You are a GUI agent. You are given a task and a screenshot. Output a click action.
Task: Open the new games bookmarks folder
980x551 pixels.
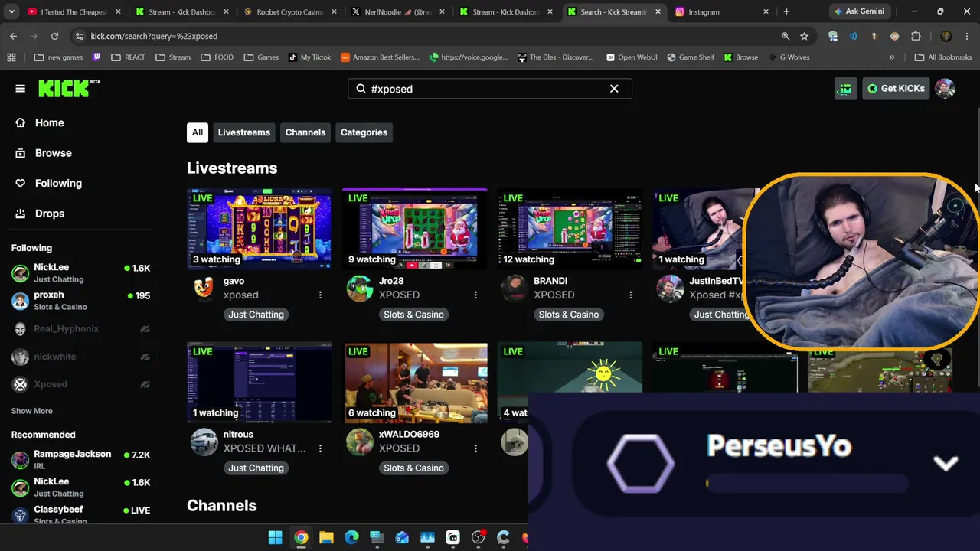pos(59,57)
